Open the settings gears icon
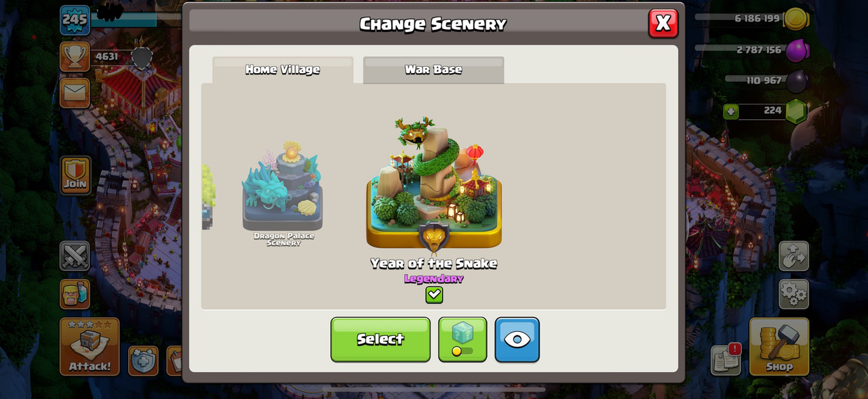The width and height of the screenshot is (868, 399). [793, 294]
